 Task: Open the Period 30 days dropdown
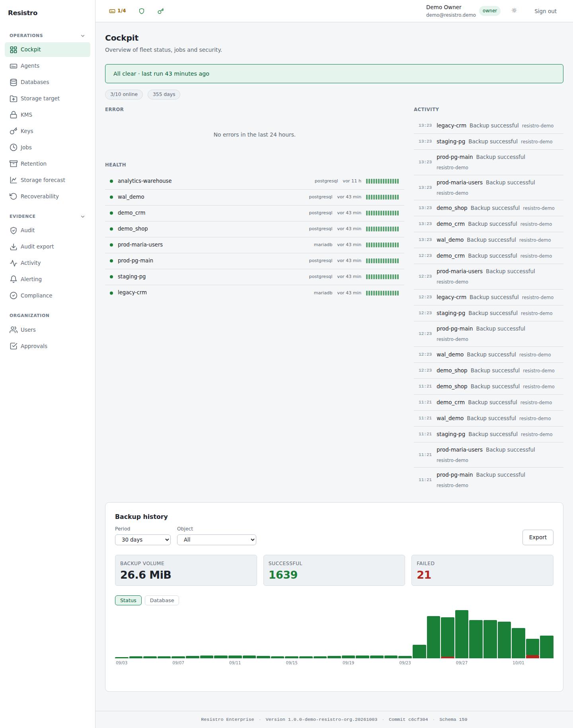click(143, 540)
